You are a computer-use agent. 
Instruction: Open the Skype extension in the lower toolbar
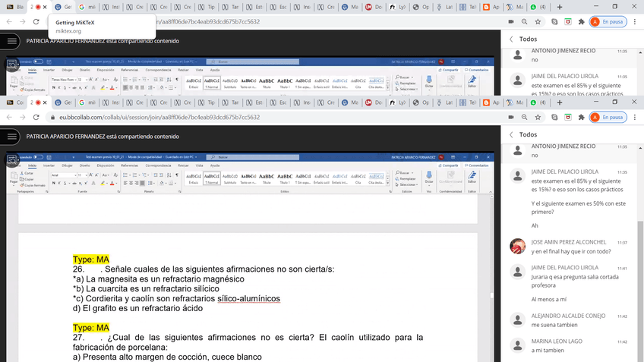tap(554, 118)
